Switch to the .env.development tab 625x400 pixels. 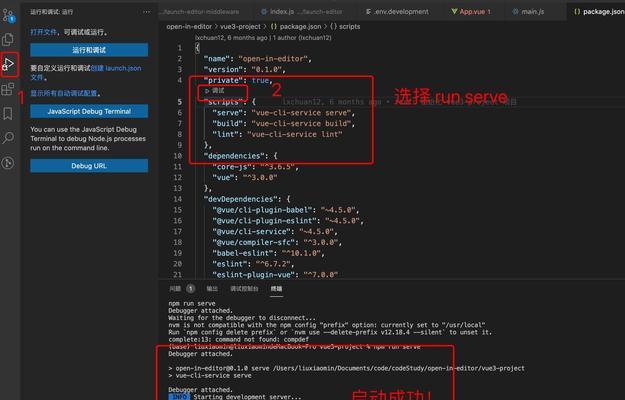pyautogui.click(x=397, y=12)
